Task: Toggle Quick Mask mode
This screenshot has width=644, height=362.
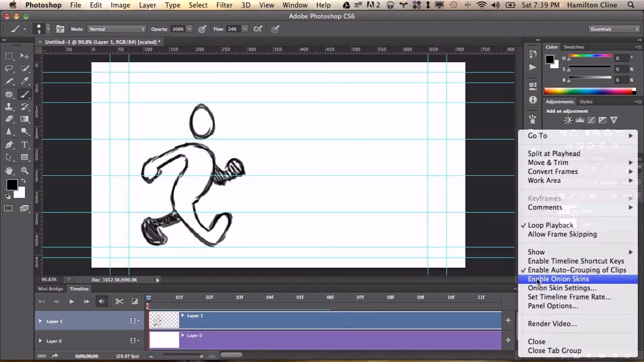Action: (9, 208)
